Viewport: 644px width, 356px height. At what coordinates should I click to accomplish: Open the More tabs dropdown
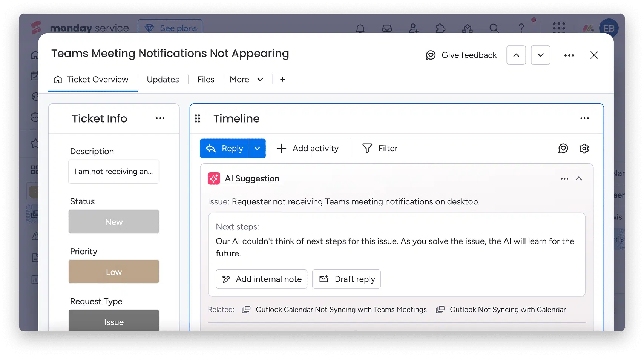coord(246,80)
